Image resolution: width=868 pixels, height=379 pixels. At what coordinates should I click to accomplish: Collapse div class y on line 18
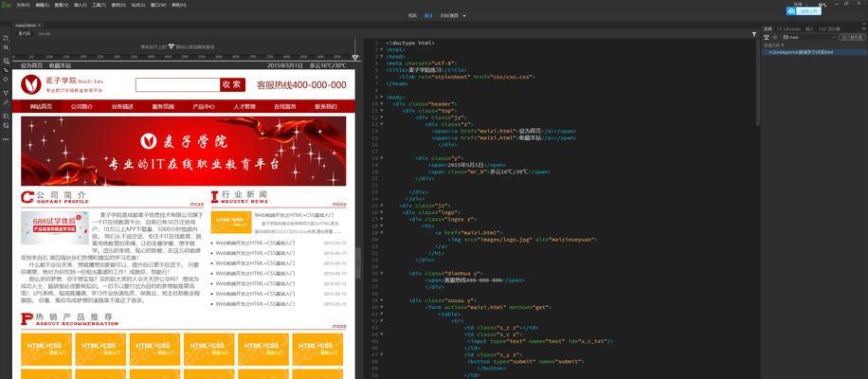pos(382,157)
